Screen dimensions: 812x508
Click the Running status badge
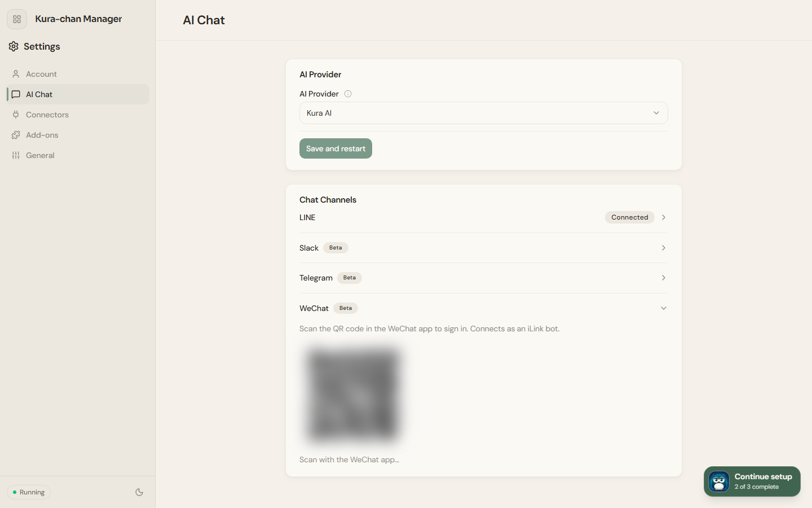point(29,492)
